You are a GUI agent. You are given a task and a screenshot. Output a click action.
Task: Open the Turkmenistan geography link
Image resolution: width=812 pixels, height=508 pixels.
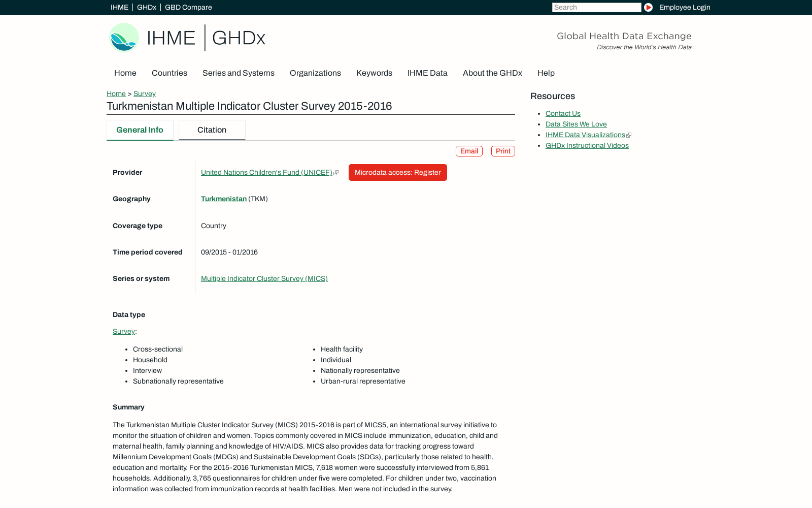[x=224, y=199]
